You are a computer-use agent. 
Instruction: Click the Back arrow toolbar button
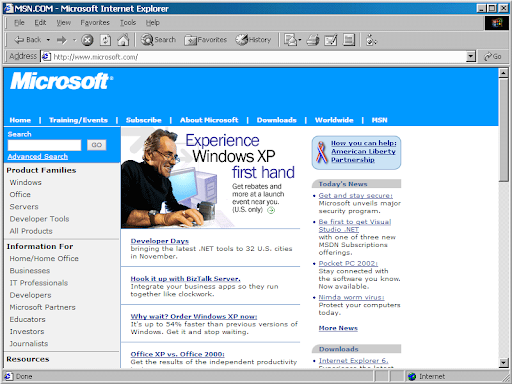(27, 40)
